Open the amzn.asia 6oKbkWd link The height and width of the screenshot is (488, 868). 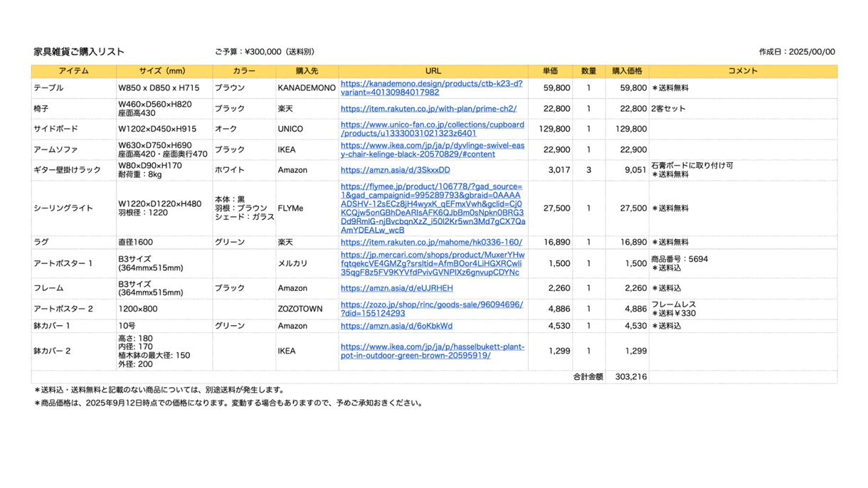click(396, 326)
